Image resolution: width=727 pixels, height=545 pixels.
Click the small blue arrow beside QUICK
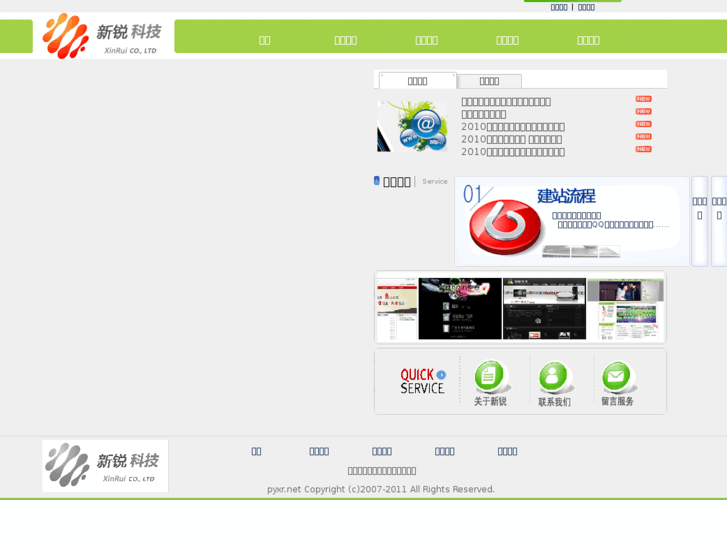441,375
